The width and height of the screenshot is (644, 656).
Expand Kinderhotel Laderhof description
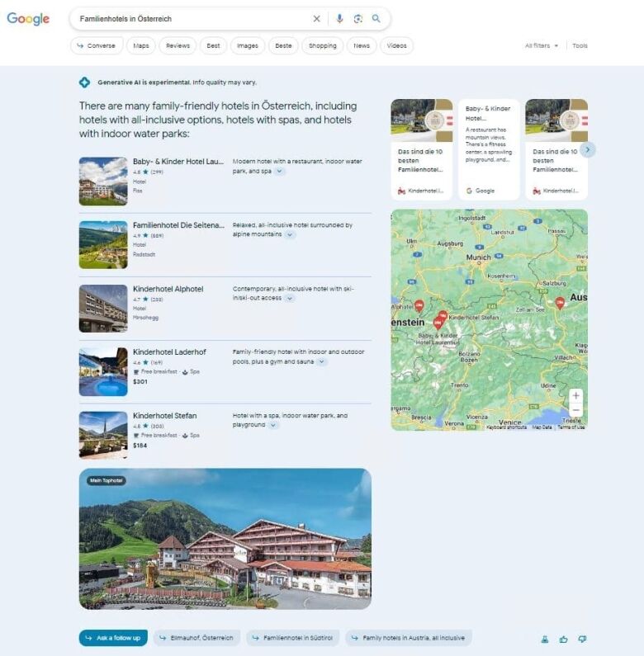click(x=321, y=362)
